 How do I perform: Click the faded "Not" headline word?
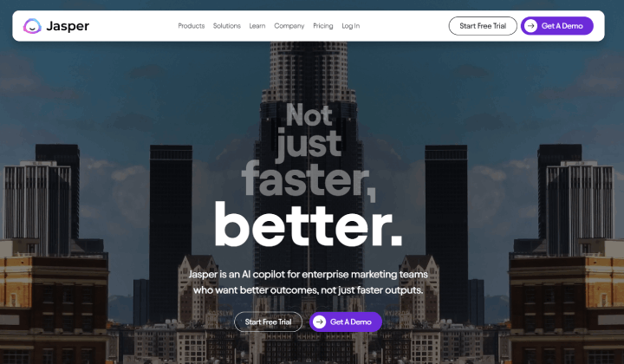[x=309, y=115]
